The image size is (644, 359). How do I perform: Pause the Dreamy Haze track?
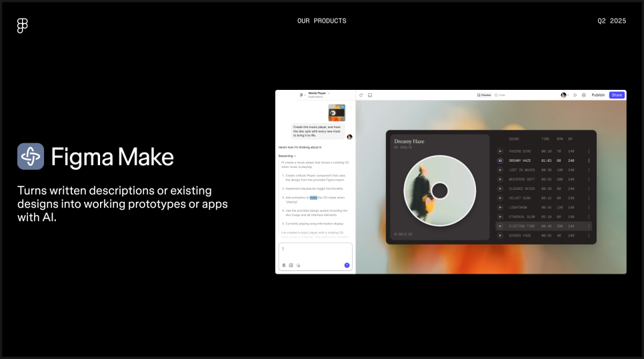click(x=500, y=161)
